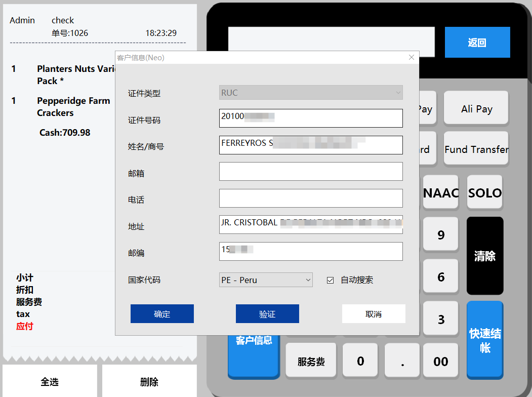The height and width of the screenshot is (397, 532).
Task: Select Fund Transfer payment option
Action: tap(476, 149)
